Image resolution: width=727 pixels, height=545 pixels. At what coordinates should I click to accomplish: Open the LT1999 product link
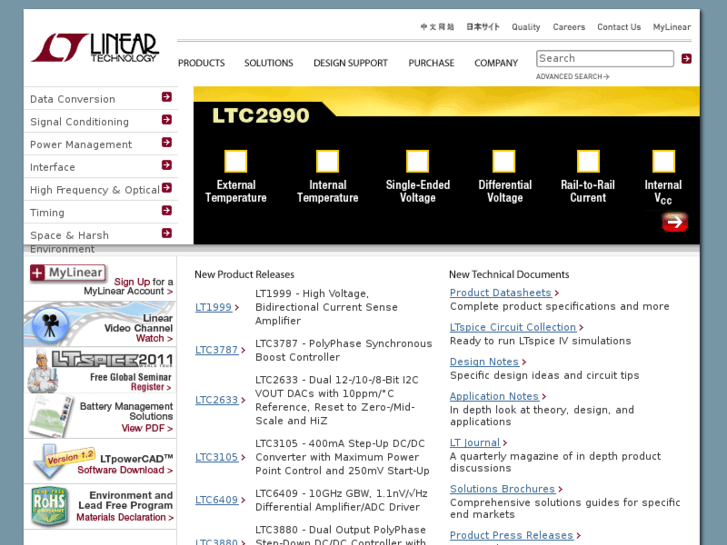(213, 307)
